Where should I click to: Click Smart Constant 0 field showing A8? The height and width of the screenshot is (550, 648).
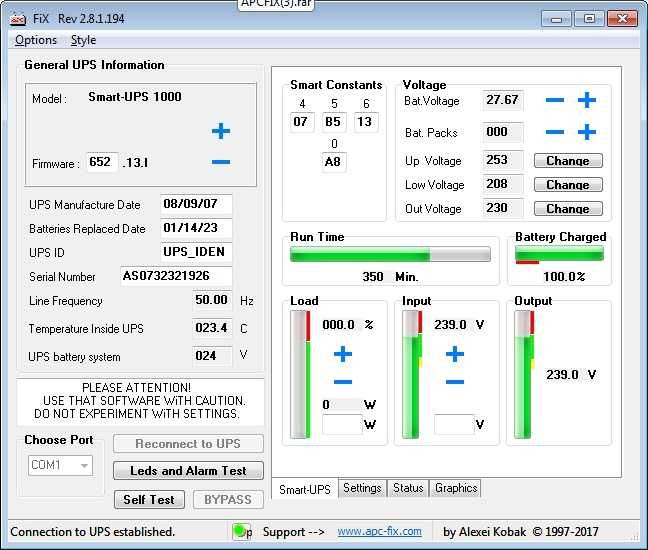coord(334,162)
